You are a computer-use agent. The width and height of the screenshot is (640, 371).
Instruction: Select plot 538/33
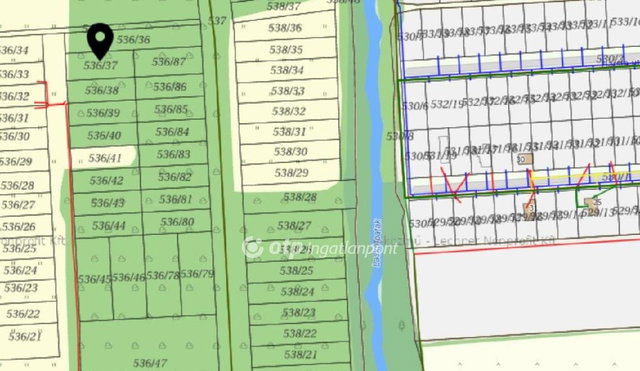point(288,90)
